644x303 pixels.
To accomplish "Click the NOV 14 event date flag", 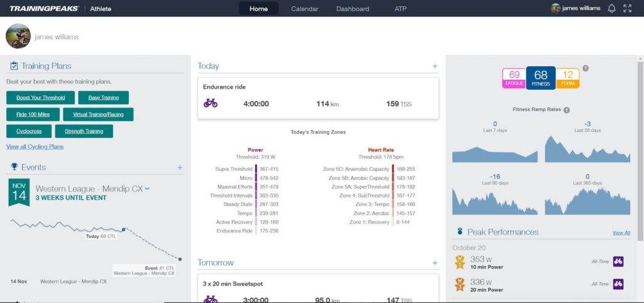I will point(19,192).
